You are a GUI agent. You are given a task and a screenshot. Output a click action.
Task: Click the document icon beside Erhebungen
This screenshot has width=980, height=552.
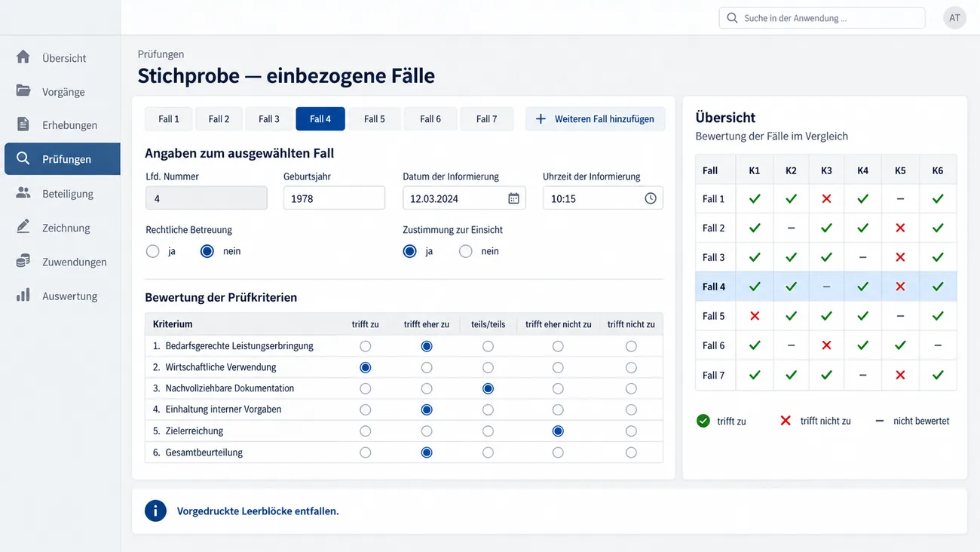pos(23,124)
